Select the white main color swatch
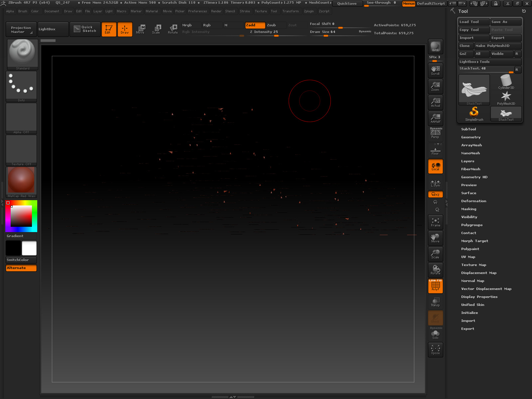The width and height of the screenshot is (532, 399). click(x=29, y=248)
